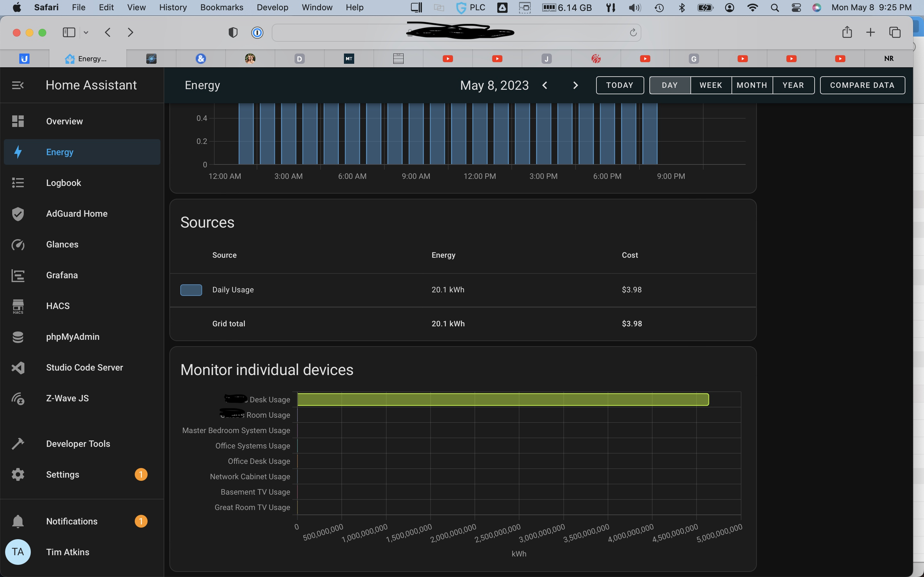Open the Develop menu

click(x=272, y=7)
